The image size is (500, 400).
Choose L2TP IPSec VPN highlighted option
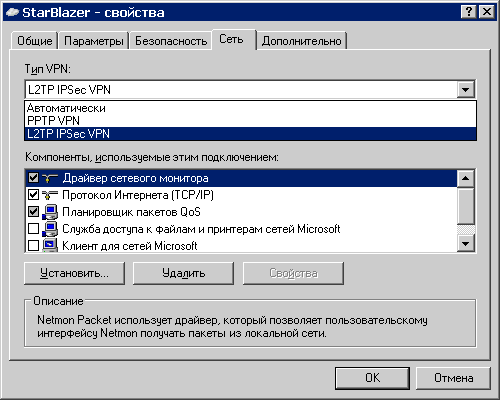click(x=250, y=134)
